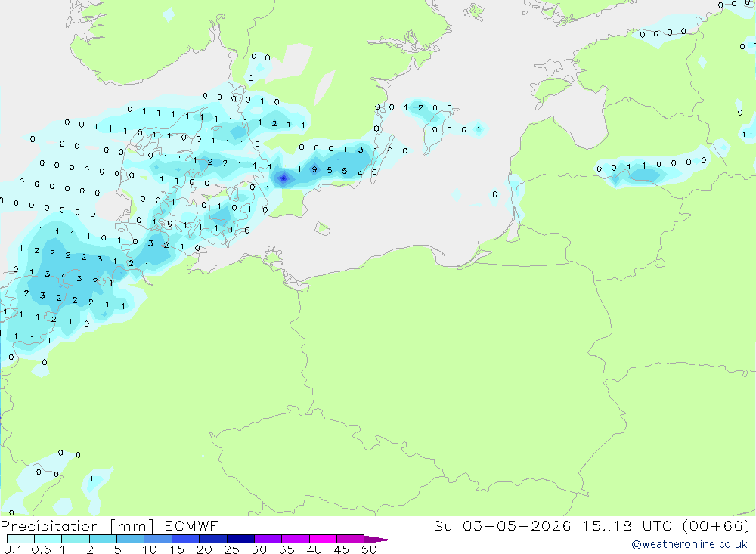This screenshot has width=756, height=554.
Task: Click the precipitation value "4" on the map
Action: pos(64,277)
